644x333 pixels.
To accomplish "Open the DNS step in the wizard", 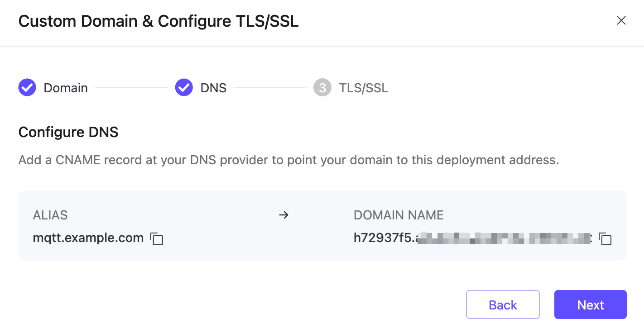I will click(x=212, y=87).
